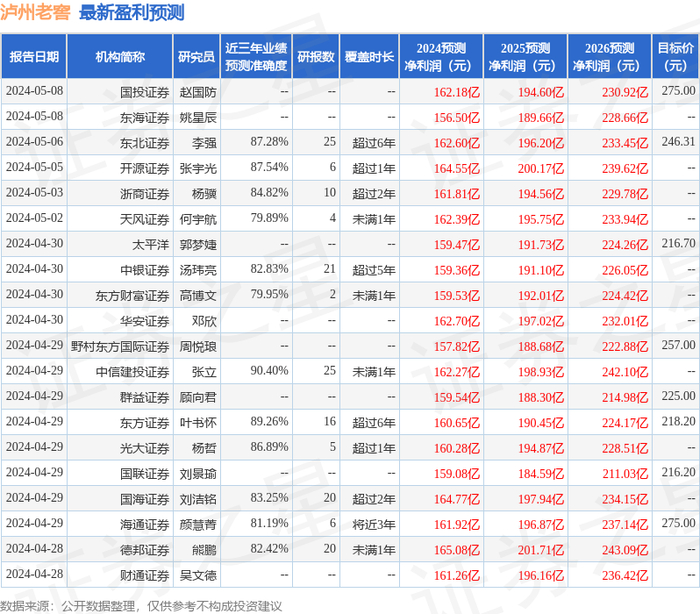Click 2025 profit value 200.17亿

(541, 169)
